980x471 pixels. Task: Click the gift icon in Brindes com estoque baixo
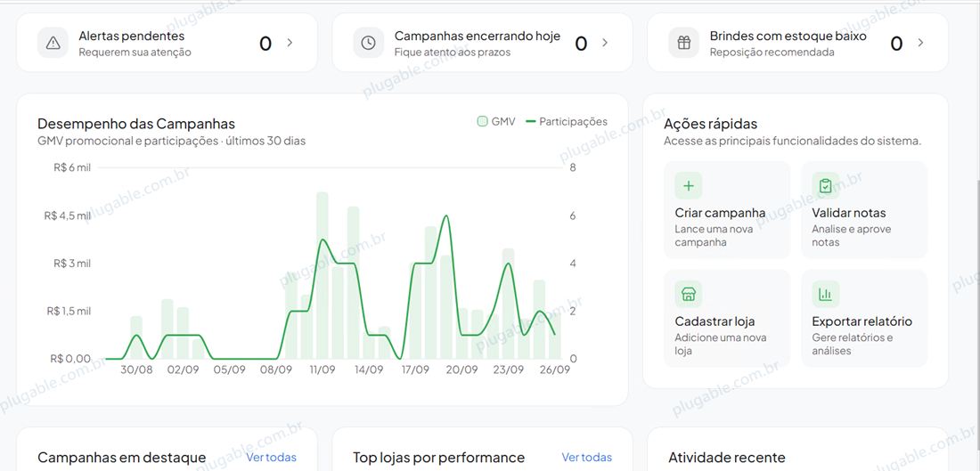coord(684,43)
